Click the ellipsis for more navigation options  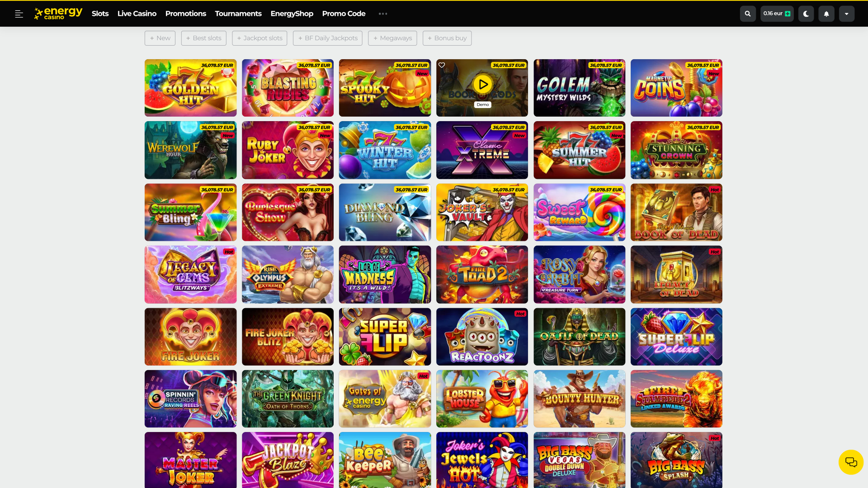click(383, 14)
